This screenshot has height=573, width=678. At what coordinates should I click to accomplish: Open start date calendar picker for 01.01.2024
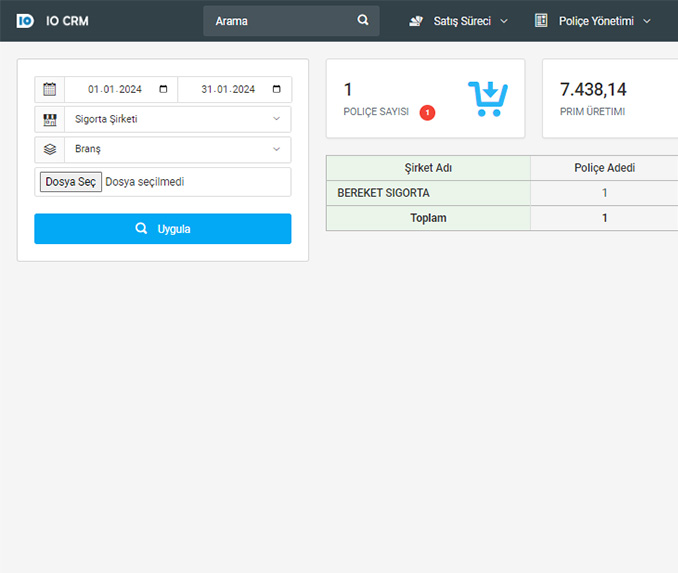[163, 89]
